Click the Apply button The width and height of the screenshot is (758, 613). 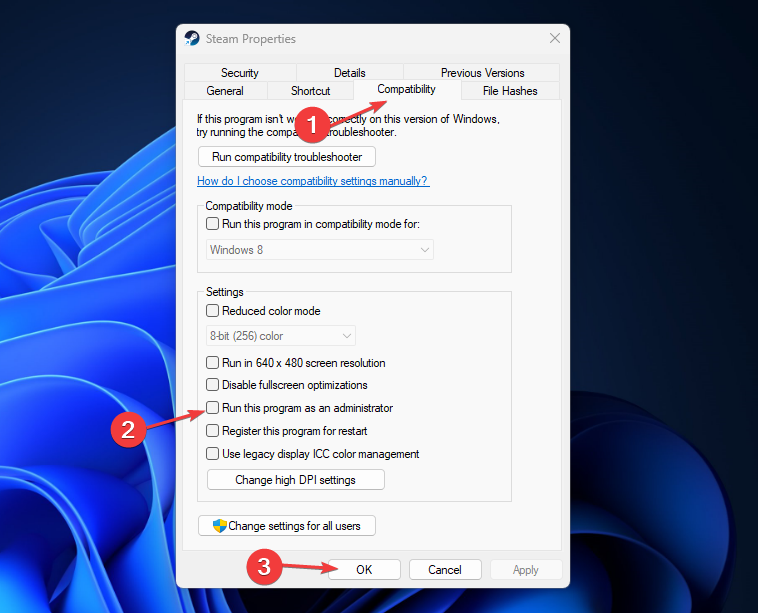tap(526, 569)
